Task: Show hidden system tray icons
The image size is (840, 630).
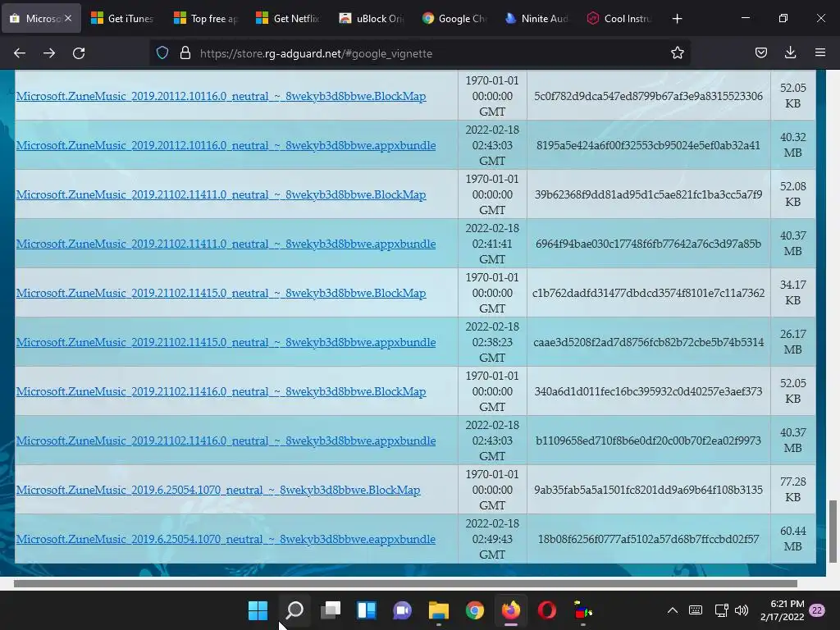Action: coord(673,610)
